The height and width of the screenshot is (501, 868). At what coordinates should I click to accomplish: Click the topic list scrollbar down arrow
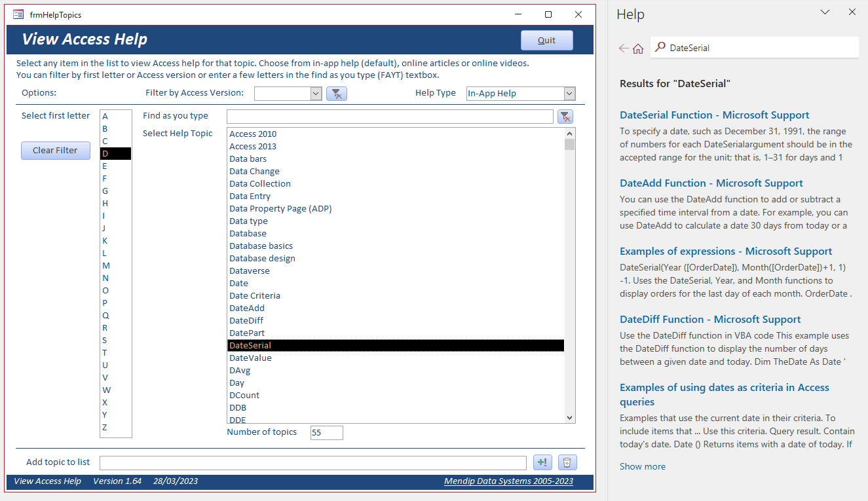(570, 417)
